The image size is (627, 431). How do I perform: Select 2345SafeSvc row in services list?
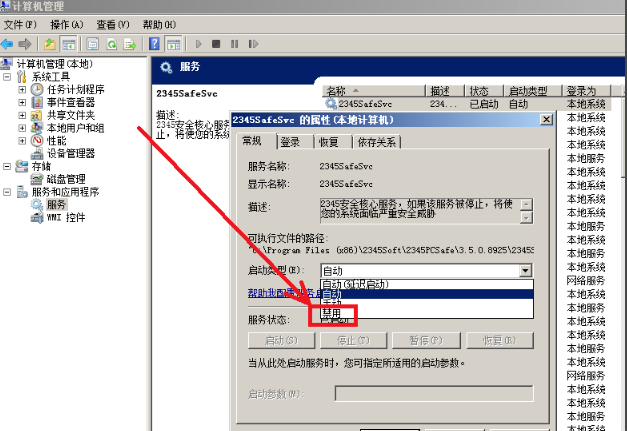363,103
